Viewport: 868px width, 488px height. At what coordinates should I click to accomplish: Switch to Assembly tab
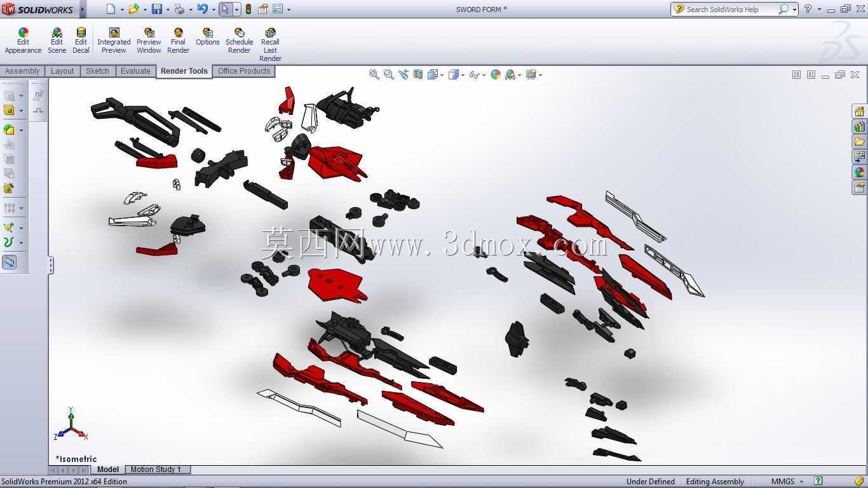click(22, 71)
